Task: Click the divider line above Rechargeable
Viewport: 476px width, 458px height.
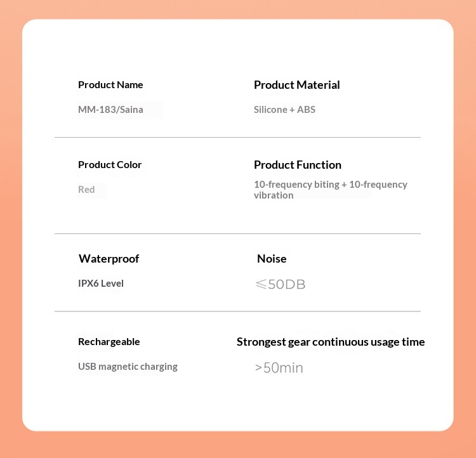Action: click(x=238, y=311)
